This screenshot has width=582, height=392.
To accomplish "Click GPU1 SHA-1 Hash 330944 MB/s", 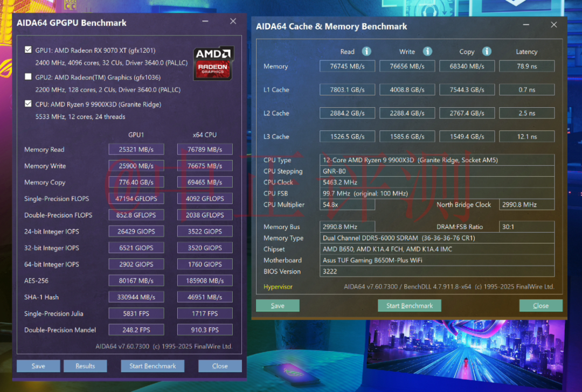I will tap(136, 297).
